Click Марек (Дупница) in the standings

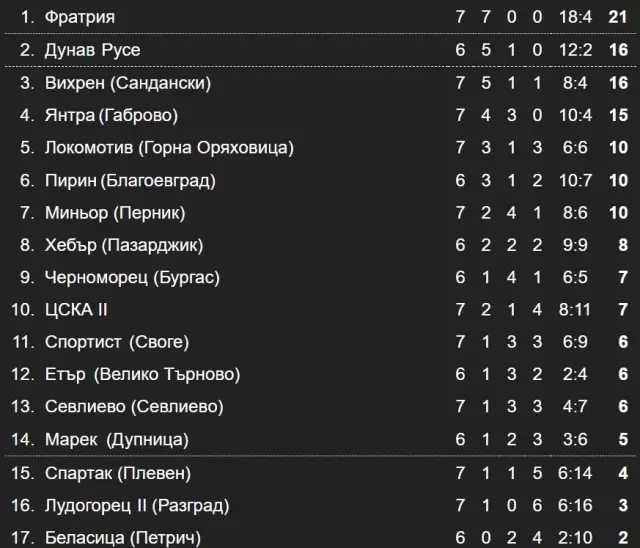(x=117, y=439)
